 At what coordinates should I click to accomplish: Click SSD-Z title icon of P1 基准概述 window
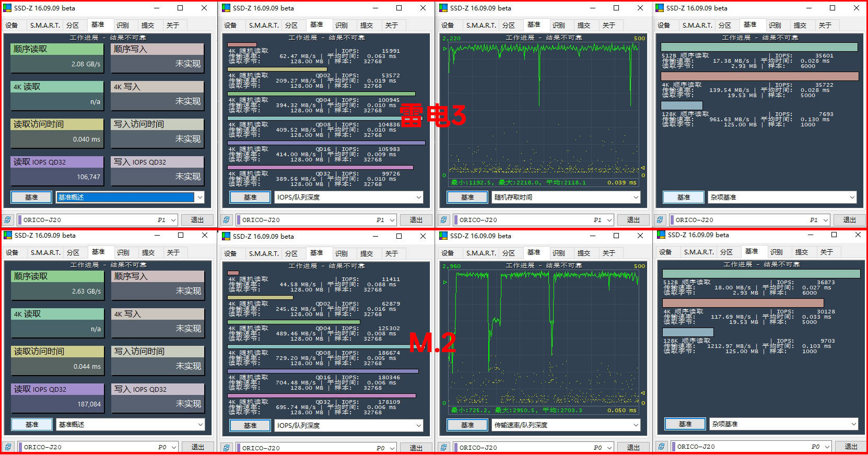point(7,8)
